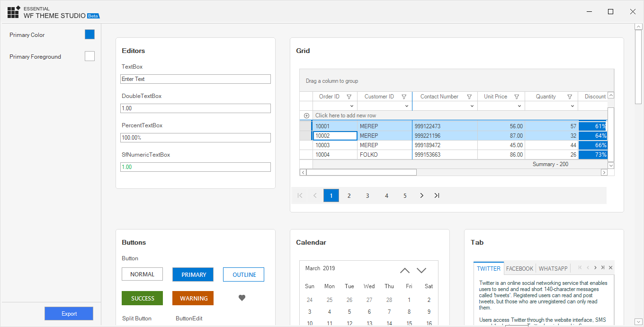
Task: Show previous tab using tab strip arrow
Action: point(588,267)
